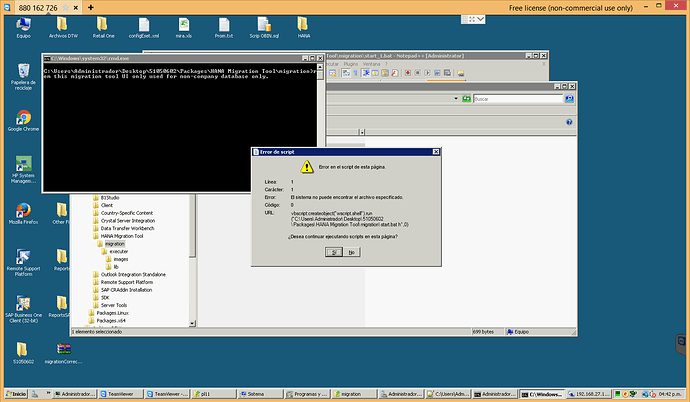Image resolution: width=690 pixels, height=402 pixels.
Task: Click Sí in the script error dialog
Action: pyautogui.click(x=334, y=252)
